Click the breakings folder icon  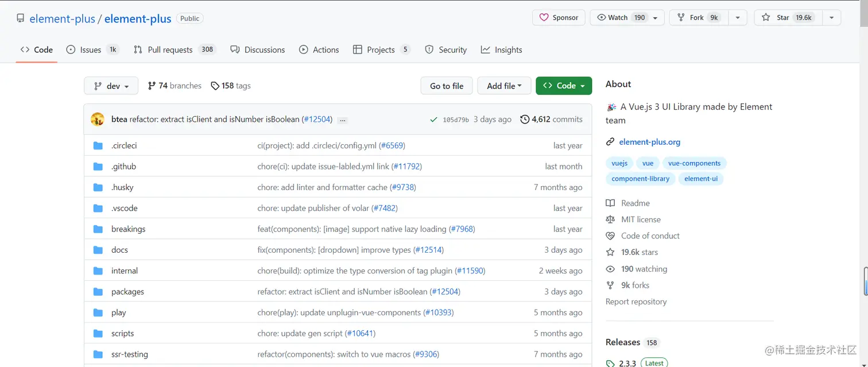point(98,229)
